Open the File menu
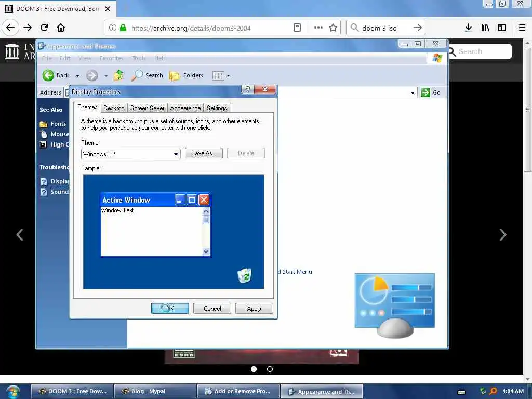532x399 pixels. 47,58
